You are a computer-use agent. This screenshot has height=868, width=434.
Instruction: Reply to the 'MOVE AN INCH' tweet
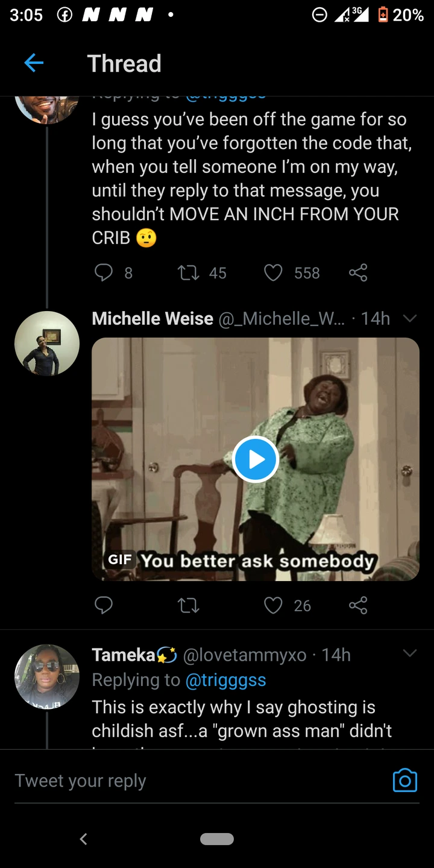click(104, 273)
